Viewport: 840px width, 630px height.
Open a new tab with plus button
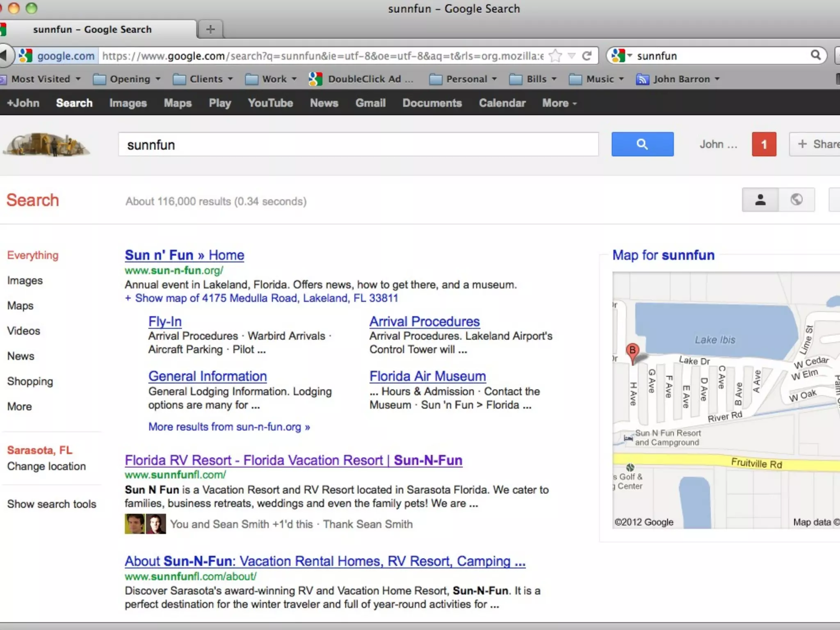(210, 29)
